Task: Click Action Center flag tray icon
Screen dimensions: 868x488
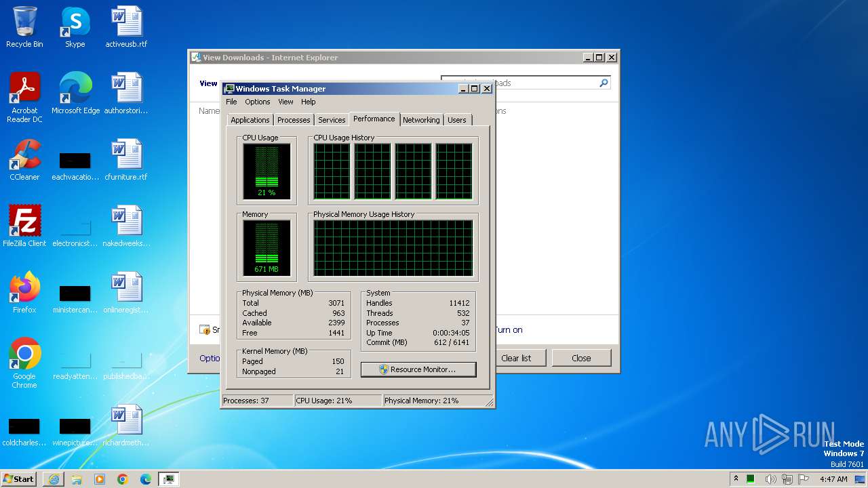Action: [x=804, y=479]
